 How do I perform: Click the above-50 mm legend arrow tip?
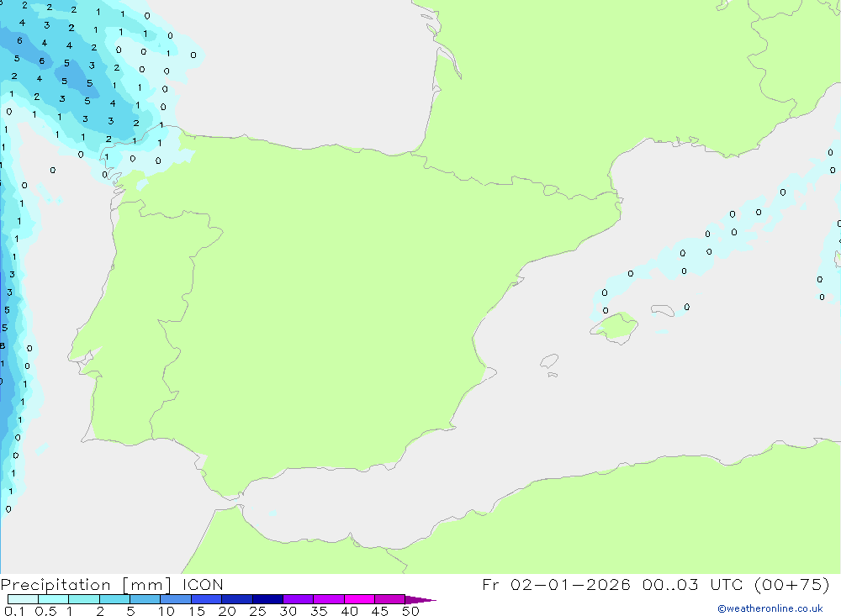(x=420, y=599)
